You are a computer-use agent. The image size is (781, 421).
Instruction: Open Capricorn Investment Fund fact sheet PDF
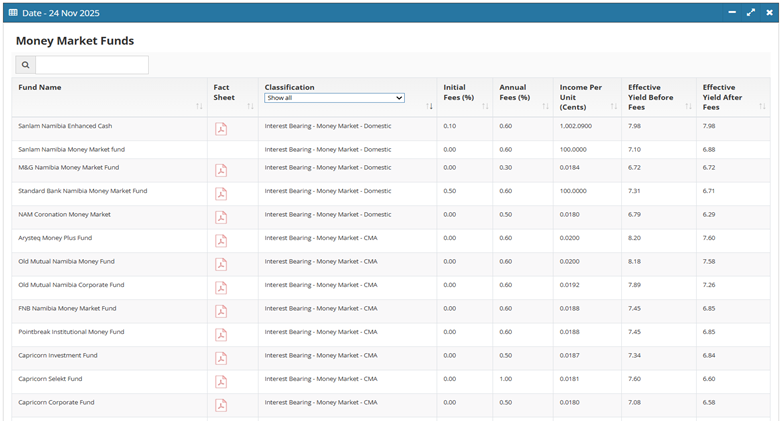tap(221, 358)
